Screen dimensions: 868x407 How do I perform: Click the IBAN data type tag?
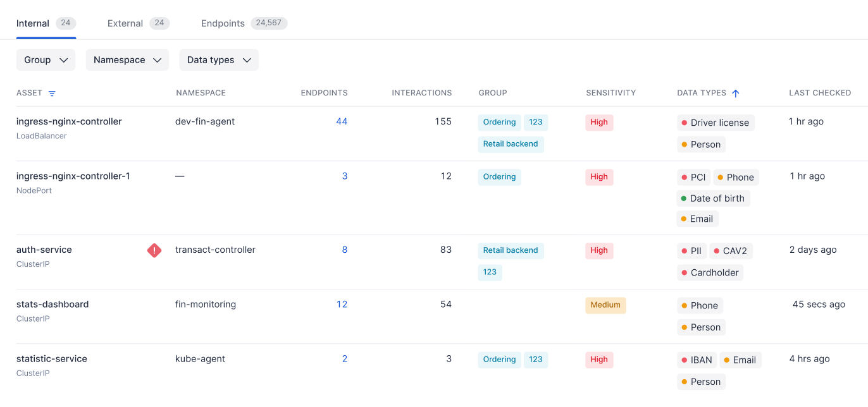click(697, 360)
